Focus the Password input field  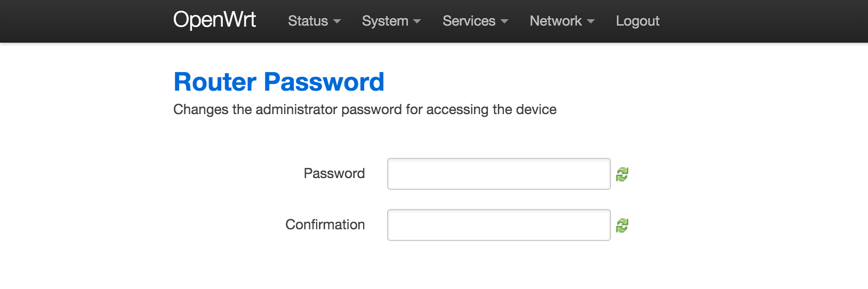click(x=499, y=174)
